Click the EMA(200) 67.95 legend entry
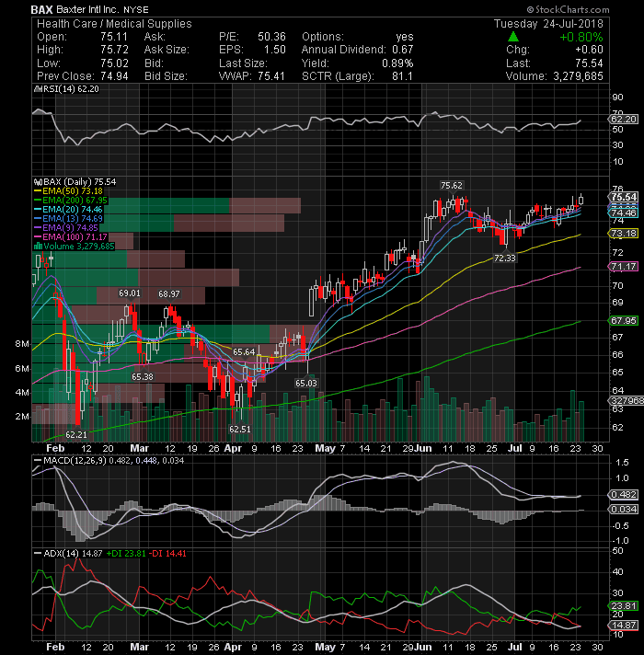Viewport: 644px width, 655px height. (71, 201)
